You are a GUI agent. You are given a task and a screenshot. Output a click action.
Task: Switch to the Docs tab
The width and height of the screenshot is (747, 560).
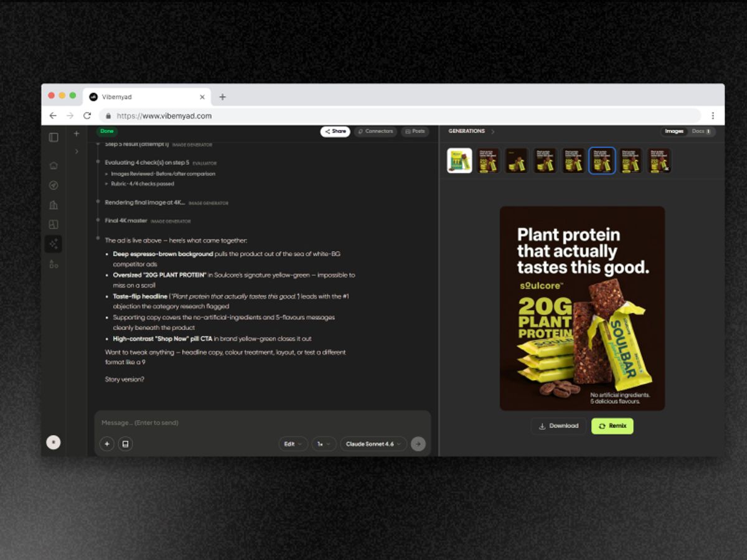(x=701, y=131)
